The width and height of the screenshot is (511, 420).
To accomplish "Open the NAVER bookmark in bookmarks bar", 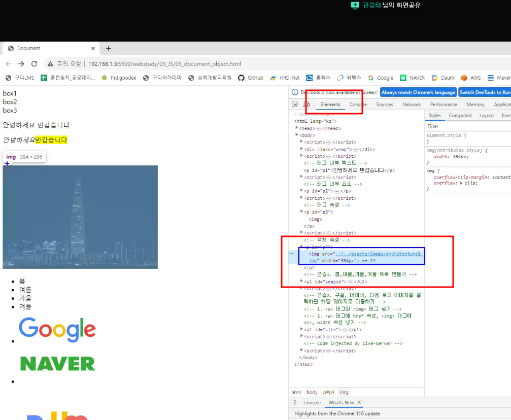I will coord(412,78).
